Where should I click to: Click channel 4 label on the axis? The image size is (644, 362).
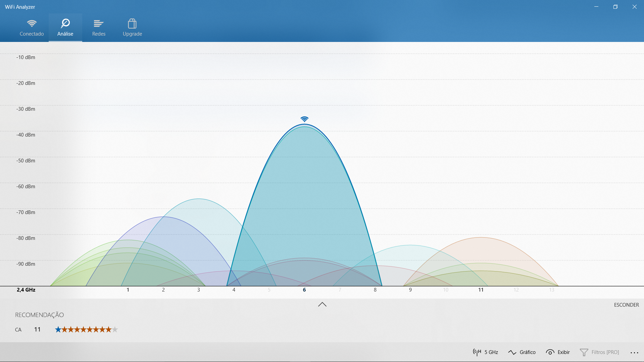coord(234,290)
